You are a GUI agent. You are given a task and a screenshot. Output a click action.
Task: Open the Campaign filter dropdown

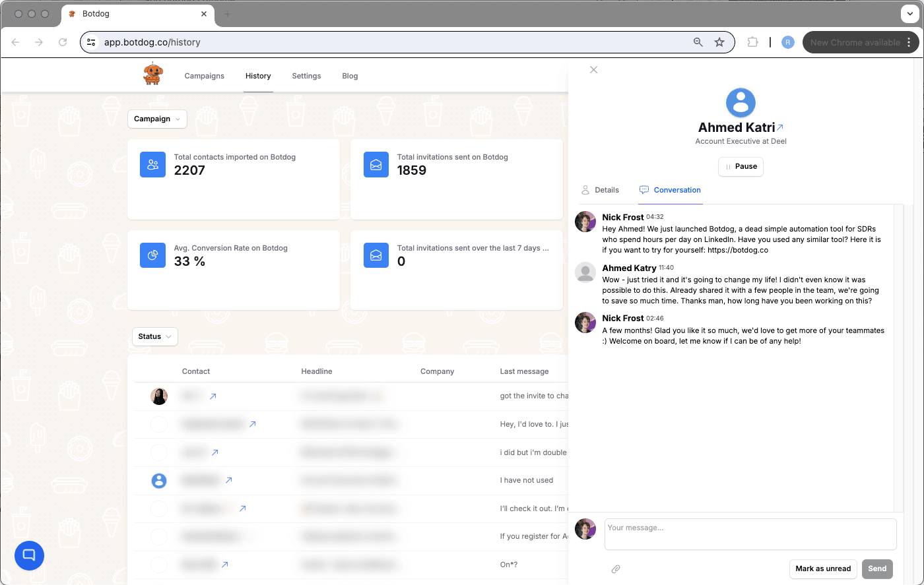[157, 119]
